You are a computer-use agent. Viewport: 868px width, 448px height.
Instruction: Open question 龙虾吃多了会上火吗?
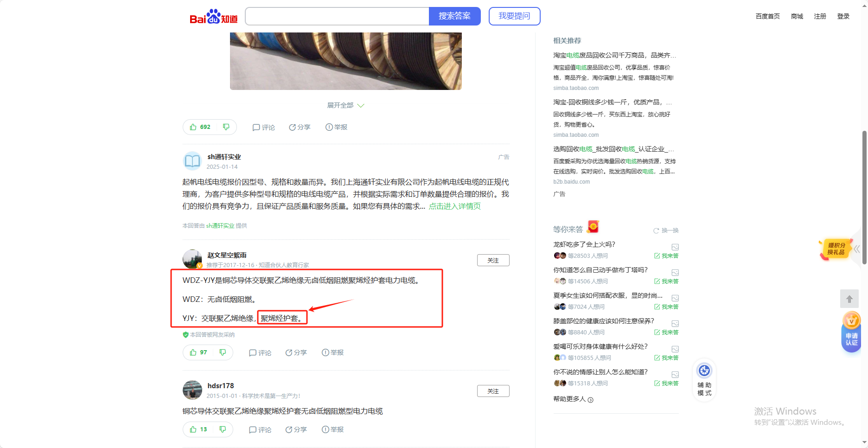[584, 244]
